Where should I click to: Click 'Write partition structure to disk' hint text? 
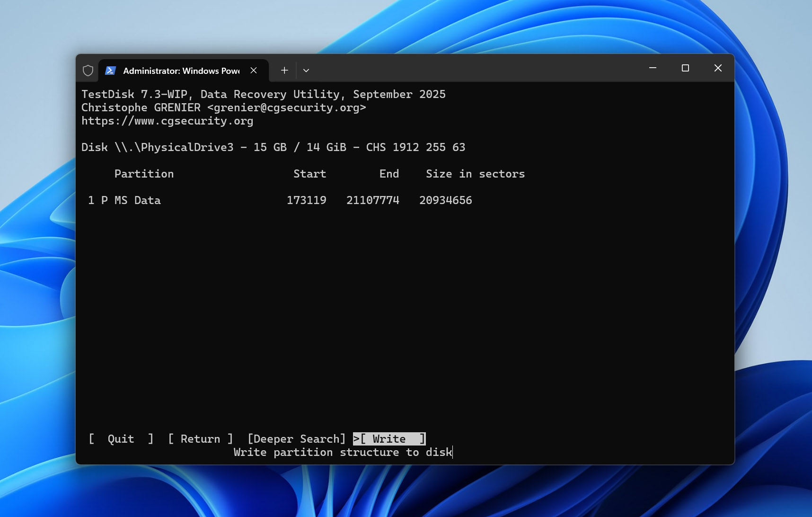click(x=343, y=453)
